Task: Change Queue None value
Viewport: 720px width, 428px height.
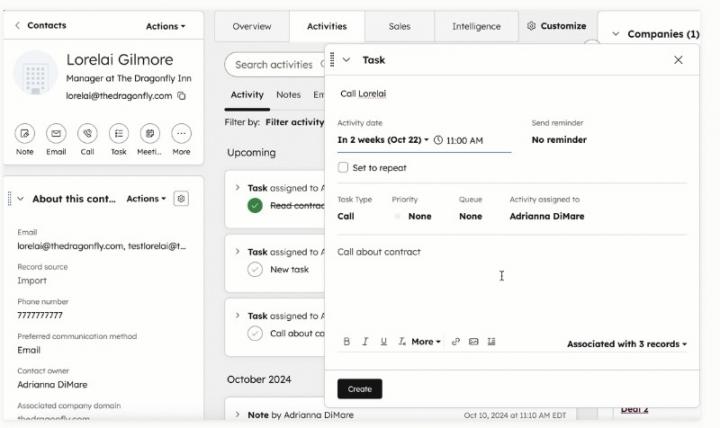Action: pos(471,216)
